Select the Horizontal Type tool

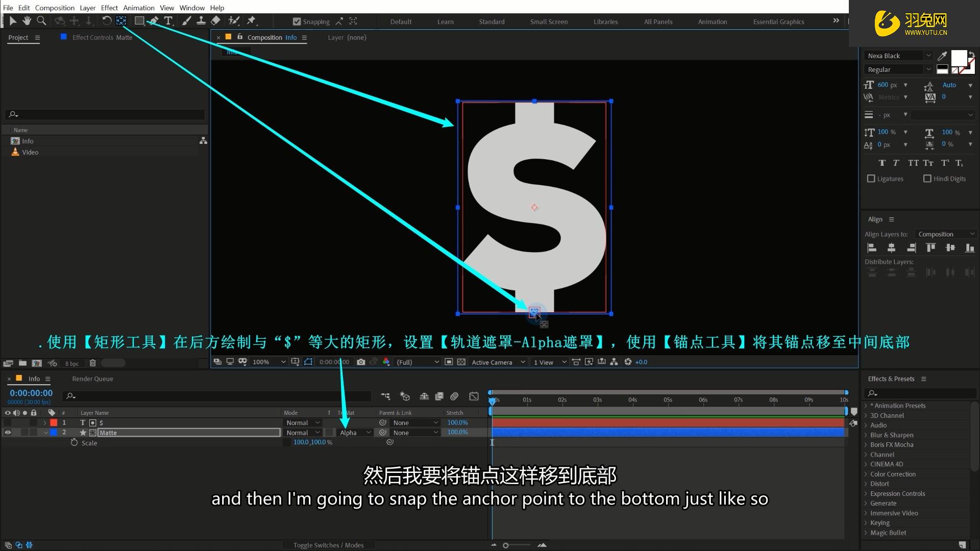pyautogui.click(x=168, y=20)
